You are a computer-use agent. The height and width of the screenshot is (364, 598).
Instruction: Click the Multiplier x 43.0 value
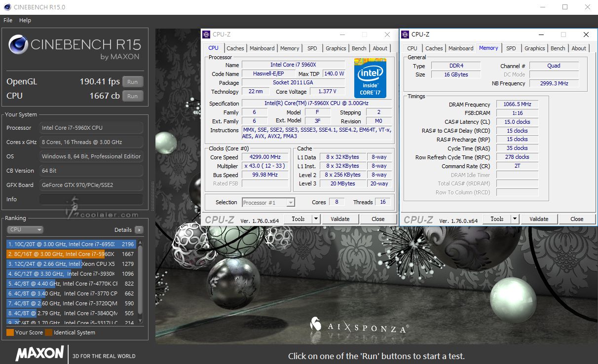click(x=265, y=166)
